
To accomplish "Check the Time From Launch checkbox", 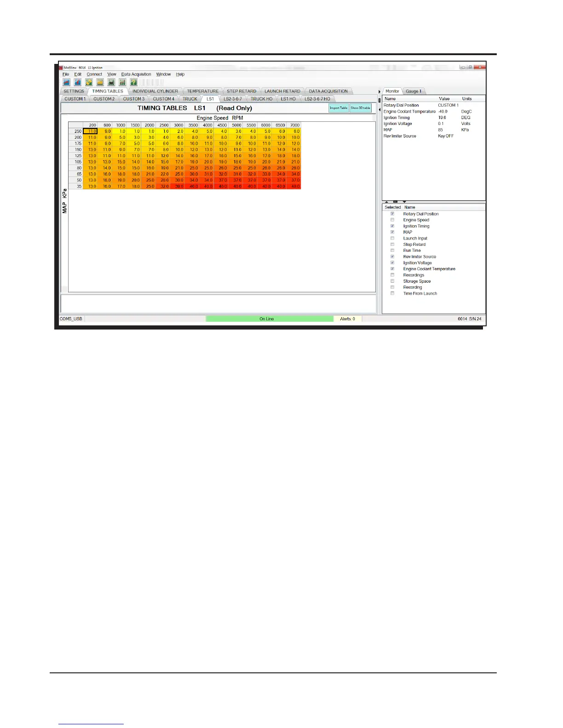I will [x=392, y=293].
